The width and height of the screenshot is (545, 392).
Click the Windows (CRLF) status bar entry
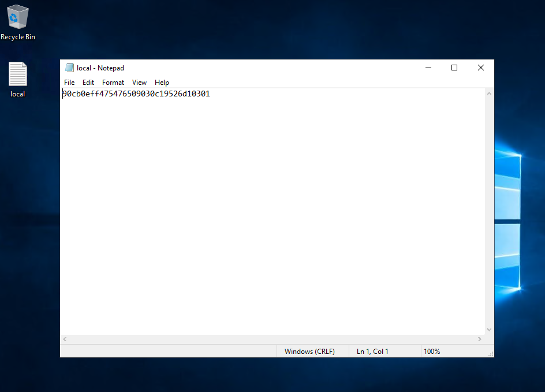pyautogui.click(x=309, y=352)
